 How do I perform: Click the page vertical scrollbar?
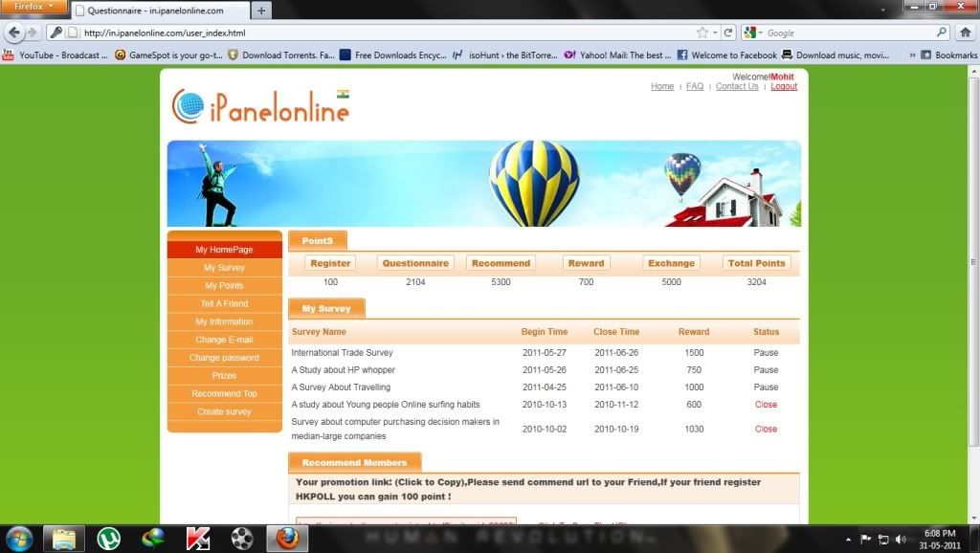973,261
